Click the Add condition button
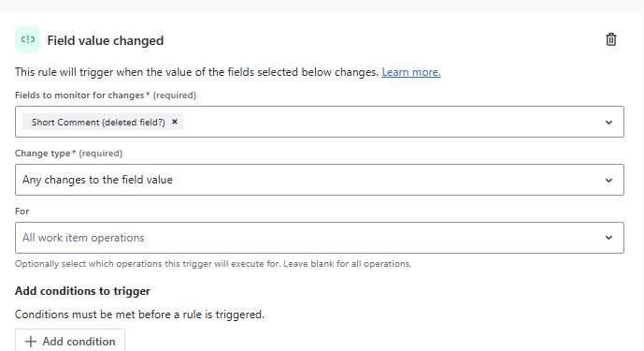Viewport: 644px width, 351px height. point(70,341)
